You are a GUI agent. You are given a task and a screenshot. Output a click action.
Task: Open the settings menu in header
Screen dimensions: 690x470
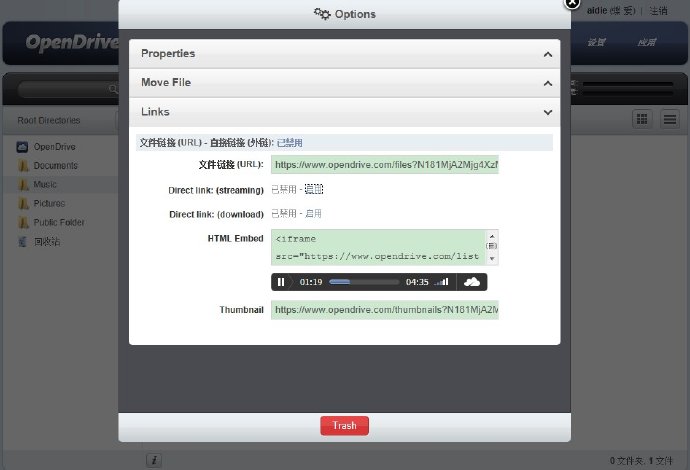pyautogui.click(x=597, y=42)
